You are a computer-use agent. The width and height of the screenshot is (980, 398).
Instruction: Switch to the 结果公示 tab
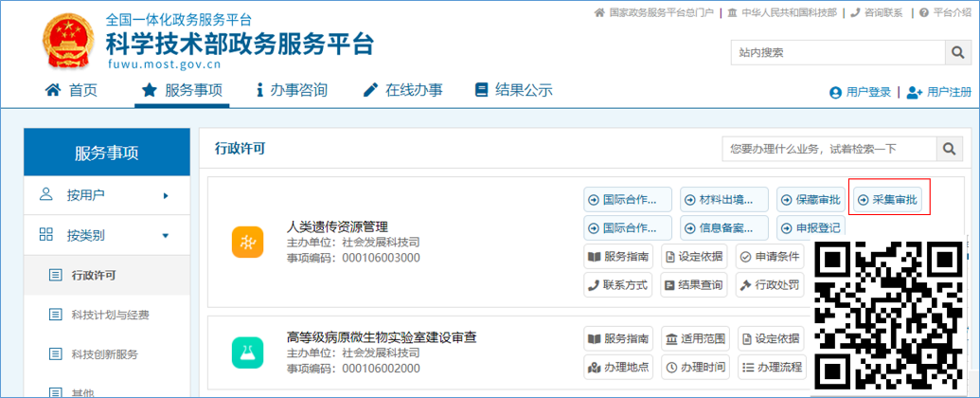click(x=513, y=91)
